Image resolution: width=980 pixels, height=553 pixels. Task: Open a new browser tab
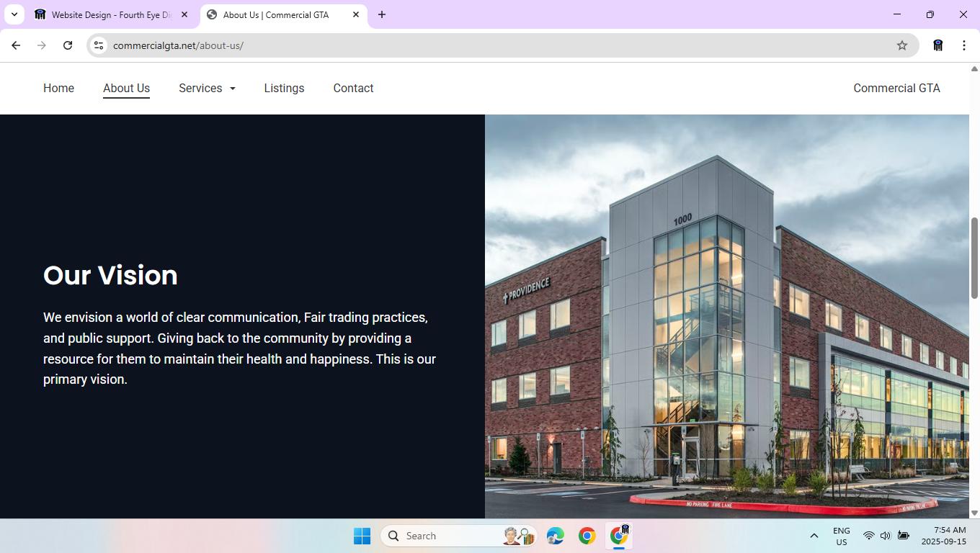coord(382,14)
